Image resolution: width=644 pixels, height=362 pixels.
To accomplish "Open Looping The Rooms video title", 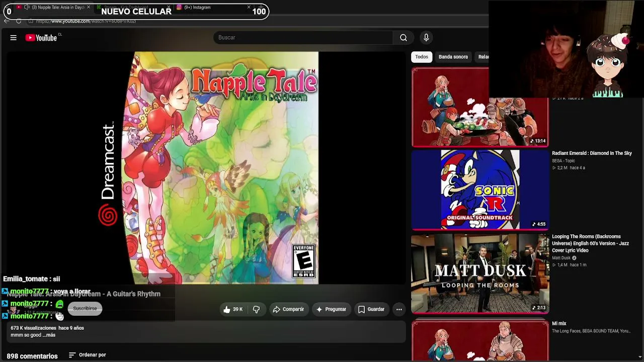I will 590,243.
